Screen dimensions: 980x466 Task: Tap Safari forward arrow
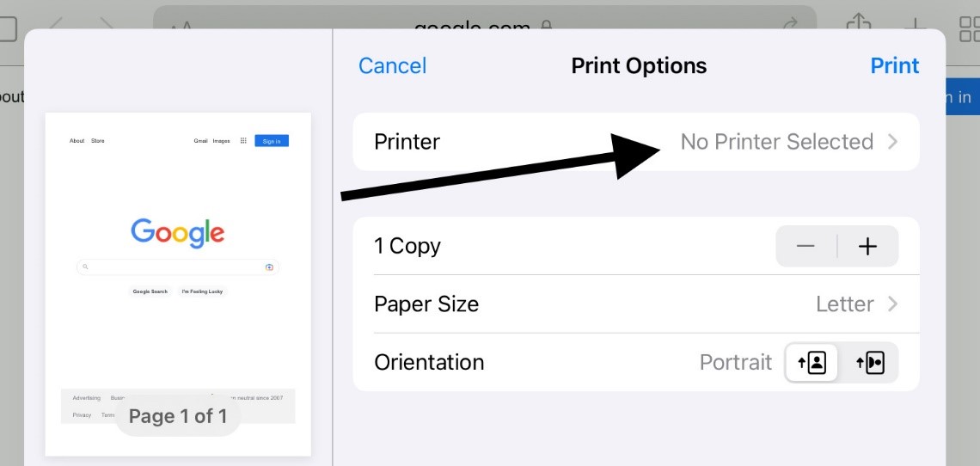[107, 25]
